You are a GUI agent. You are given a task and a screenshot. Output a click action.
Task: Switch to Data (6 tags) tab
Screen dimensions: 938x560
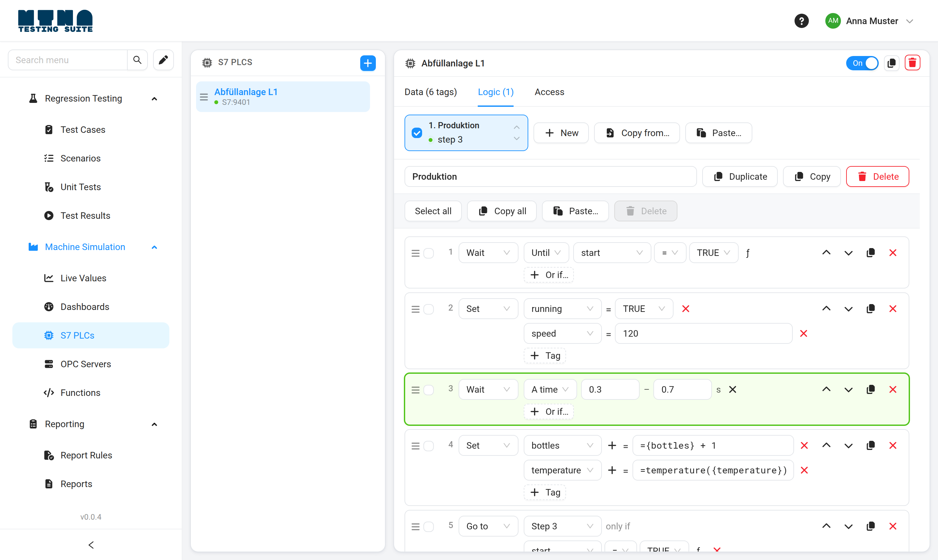(430, 92)
